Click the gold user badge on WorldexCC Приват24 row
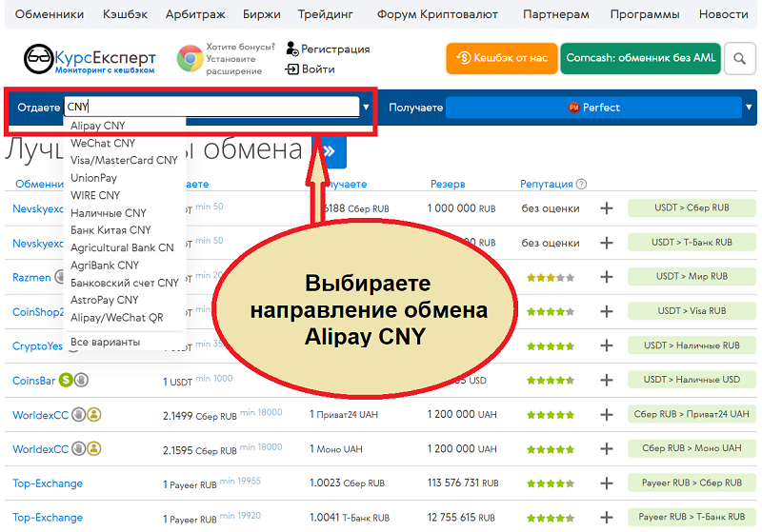 (x=93, y=415)
